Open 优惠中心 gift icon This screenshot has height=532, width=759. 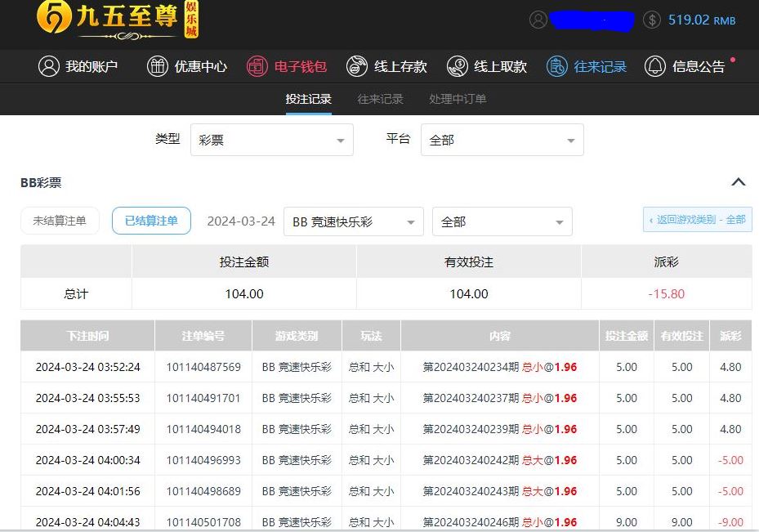(x=157, y=66)
